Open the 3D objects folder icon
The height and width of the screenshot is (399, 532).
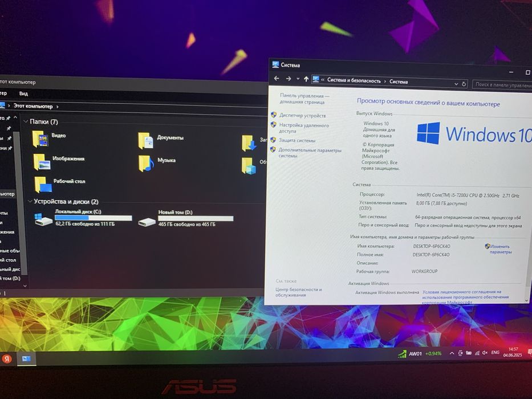click(249, 166)
